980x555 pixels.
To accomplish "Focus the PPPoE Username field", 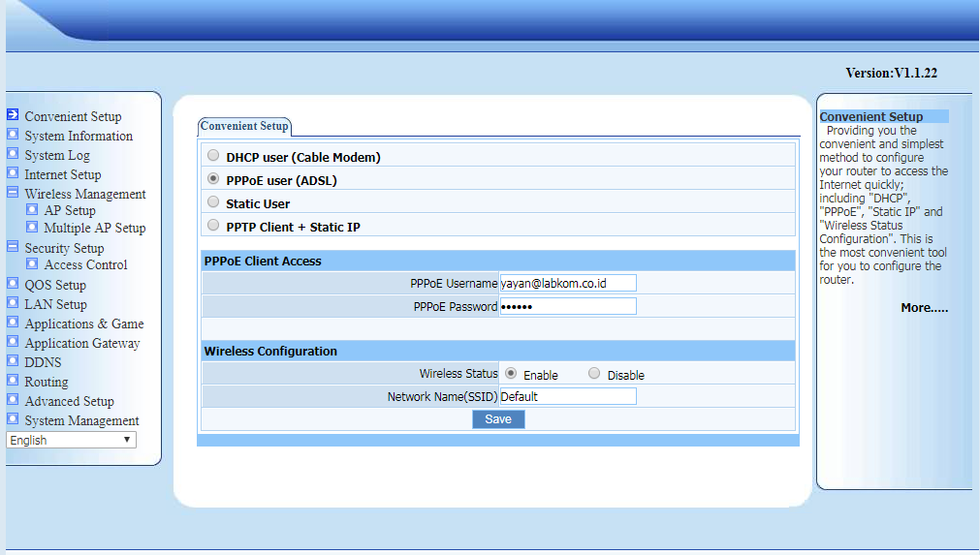I will point(568,284).
